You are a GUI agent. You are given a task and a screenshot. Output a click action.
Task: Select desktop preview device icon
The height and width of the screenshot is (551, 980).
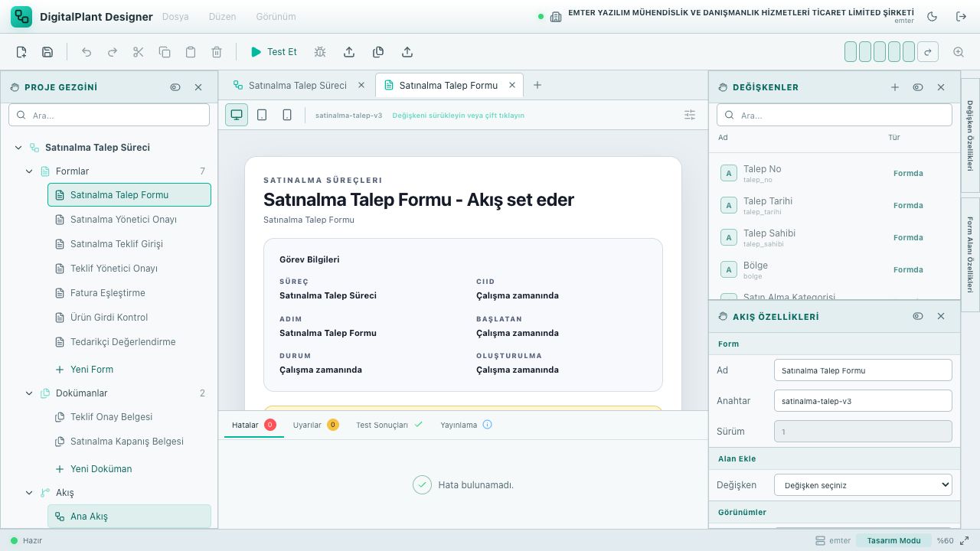(x=237, y=115)
